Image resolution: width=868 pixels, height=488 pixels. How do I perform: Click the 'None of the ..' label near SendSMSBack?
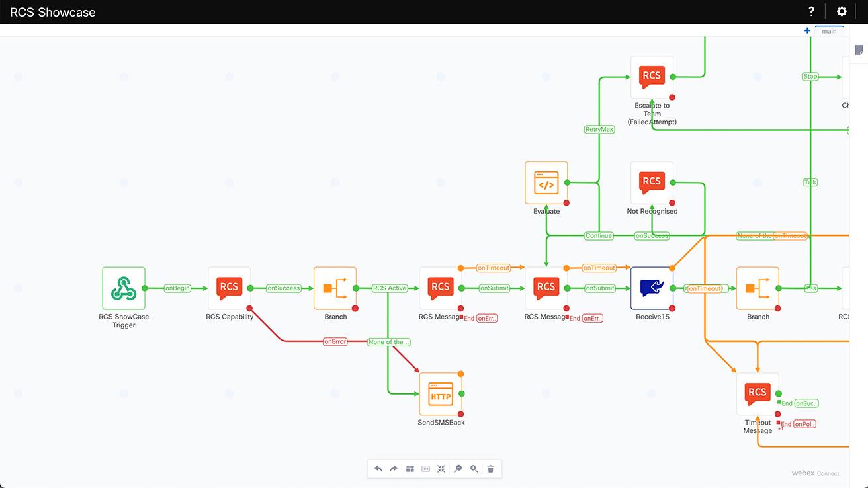click(x=389, y=342)
